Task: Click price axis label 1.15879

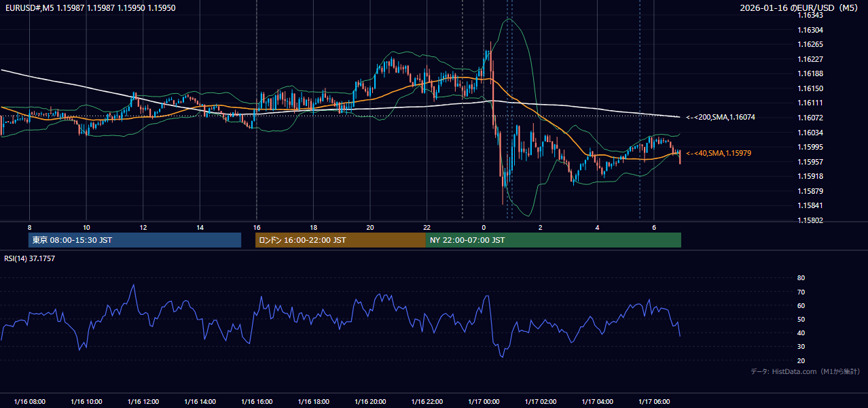Action: [810, 191]
